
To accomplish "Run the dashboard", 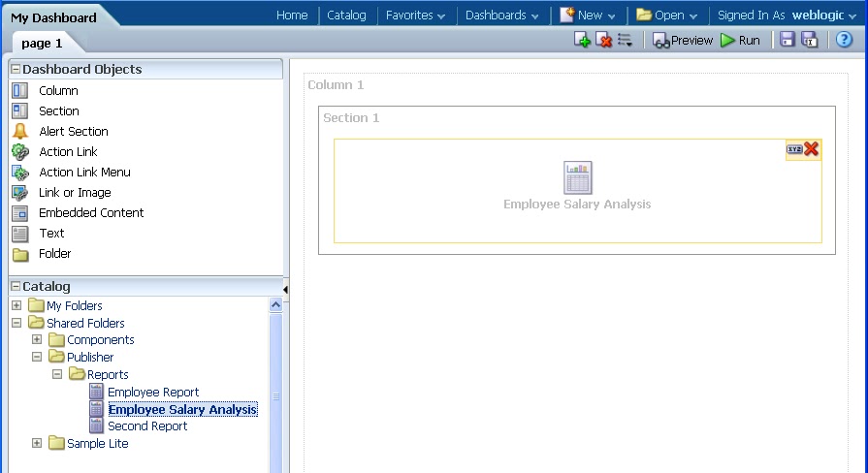I will 740,41.
